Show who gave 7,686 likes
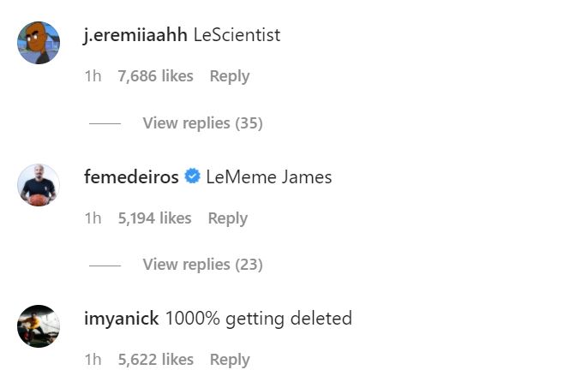The height and width of the screenshot is (382, 588). pyautogui.click(x=155, y=76)
